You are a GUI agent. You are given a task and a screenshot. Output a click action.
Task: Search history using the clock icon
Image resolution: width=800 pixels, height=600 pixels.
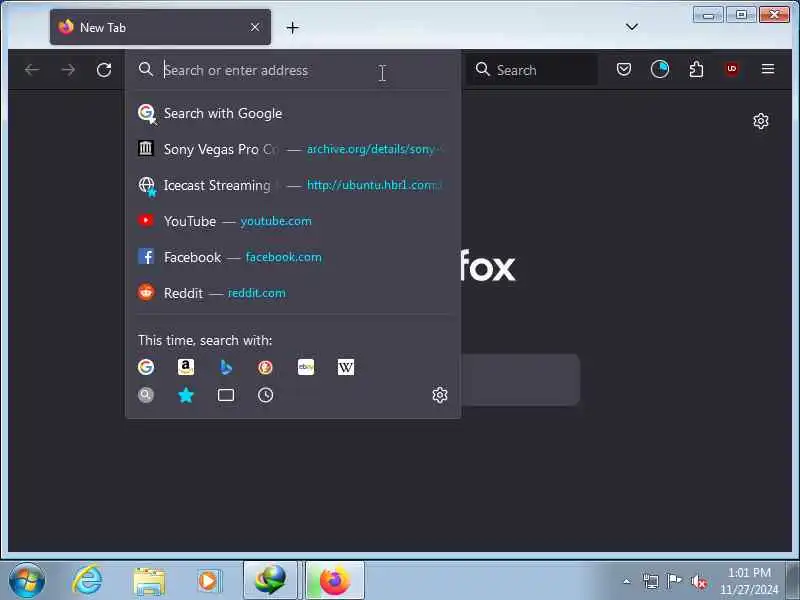[265, 395]
